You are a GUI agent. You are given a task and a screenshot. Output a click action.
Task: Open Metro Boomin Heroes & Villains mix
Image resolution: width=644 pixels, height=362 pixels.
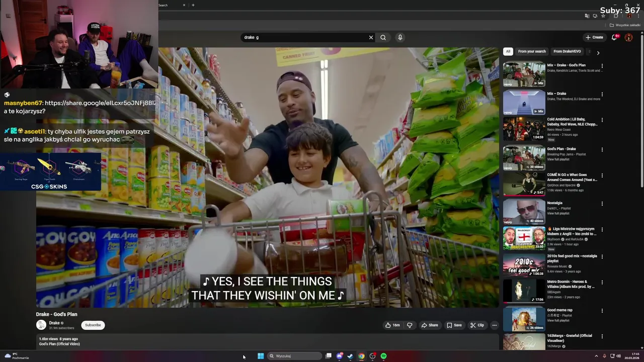click(571, 284)
